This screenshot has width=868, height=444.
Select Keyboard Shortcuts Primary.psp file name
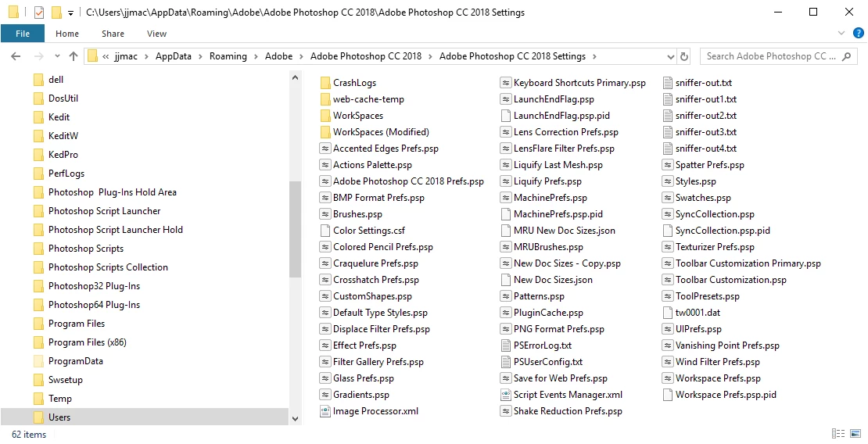point(579,83)
